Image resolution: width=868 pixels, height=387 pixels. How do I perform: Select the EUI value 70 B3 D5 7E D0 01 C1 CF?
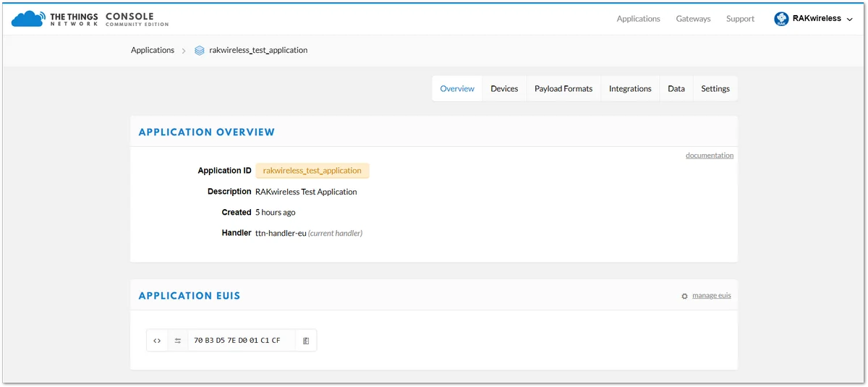click(x=237, y=341)
